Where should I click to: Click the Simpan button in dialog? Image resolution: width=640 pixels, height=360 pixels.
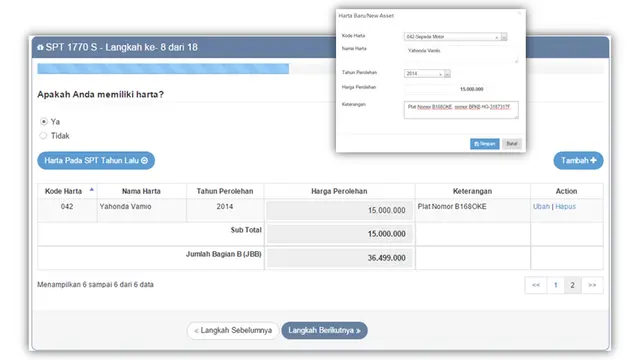(x=484, y=144)
